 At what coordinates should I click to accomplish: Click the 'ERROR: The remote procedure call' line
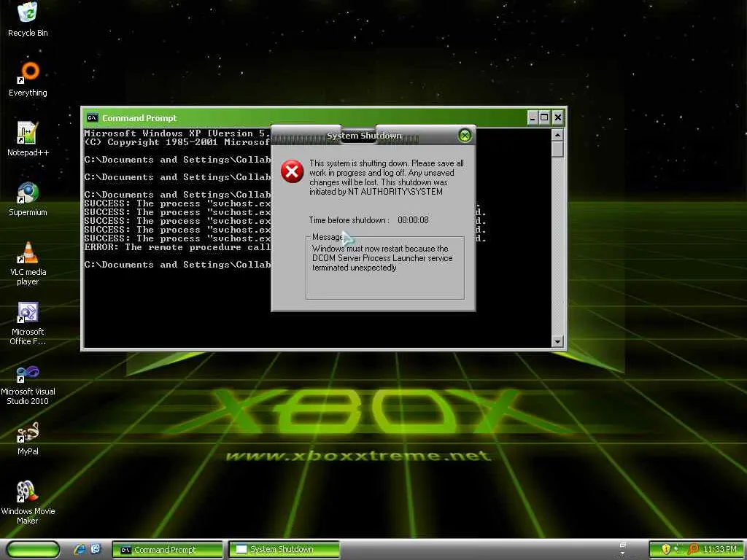coord(177,247)
